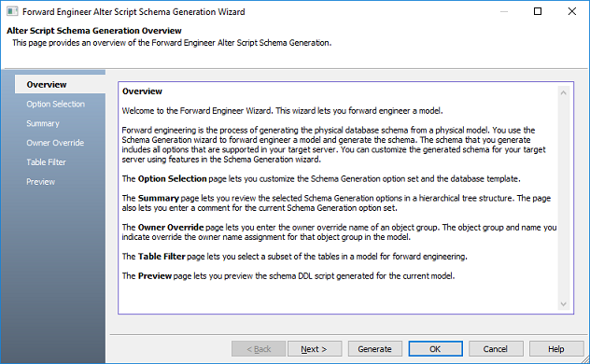Screen dimensions: 590x364
Task: Click the Next > button
Action: pos(315,349)
